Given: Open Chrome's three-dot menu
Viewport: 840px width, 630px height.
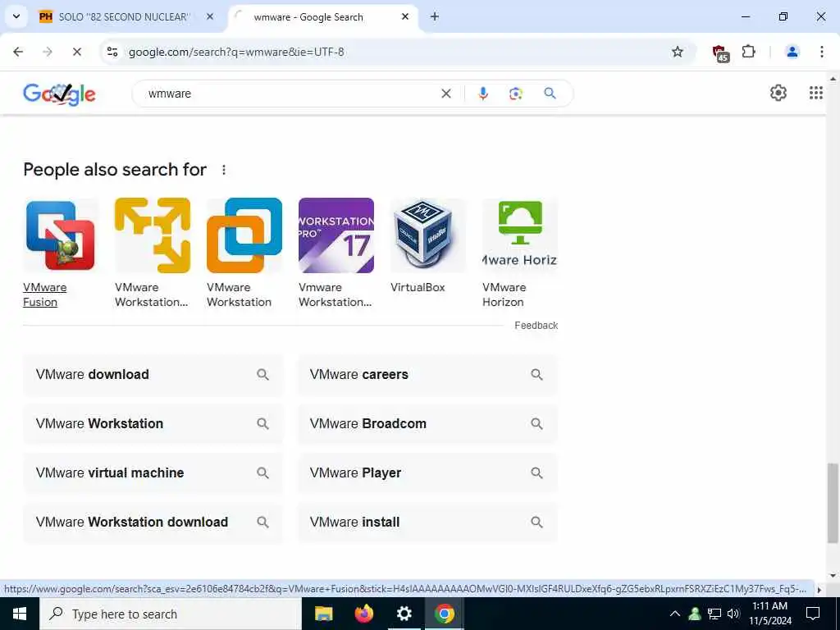Looking at the screenshot, I should [821, 52].
